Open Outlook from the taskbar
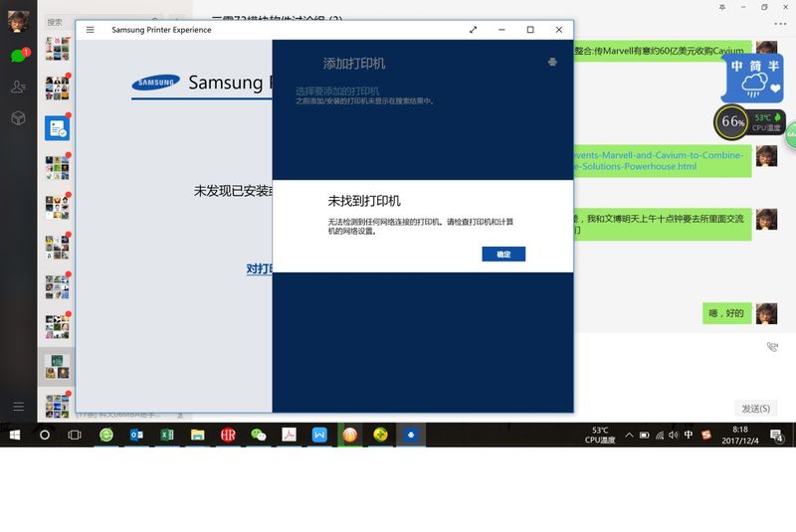 point(137,436)
